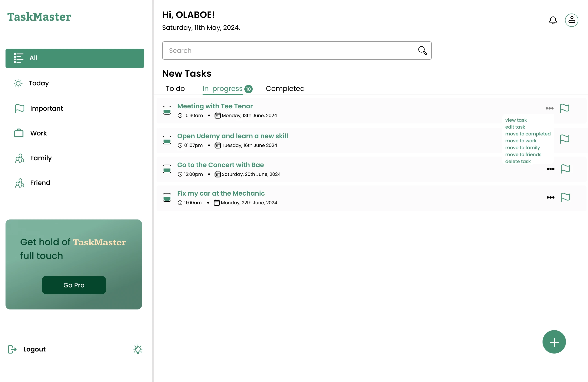The height and width of the screenshot is (382, 588).
Task: Flag the Fix my car task
Action: [x=565, y=197]
